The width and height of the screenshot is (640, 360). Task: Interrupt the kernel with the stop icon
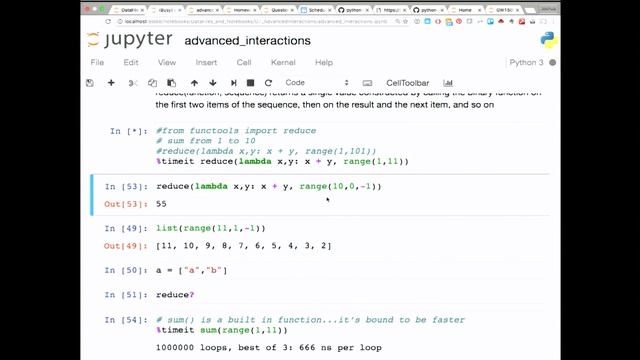pyautogui.click(x=251, y=83)
